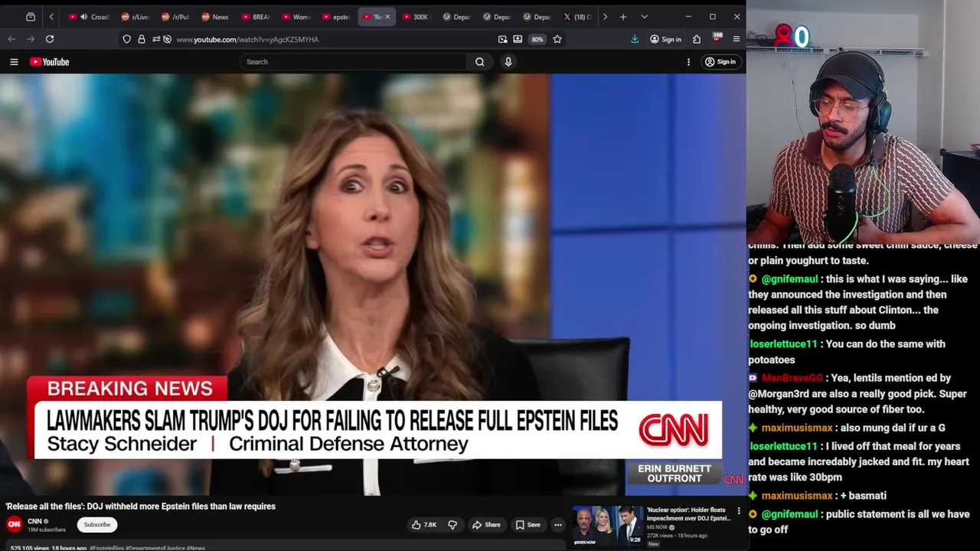The image size is (980, 551).
Task: Click the URL in the address bar
Action: (x=247, y=40)
